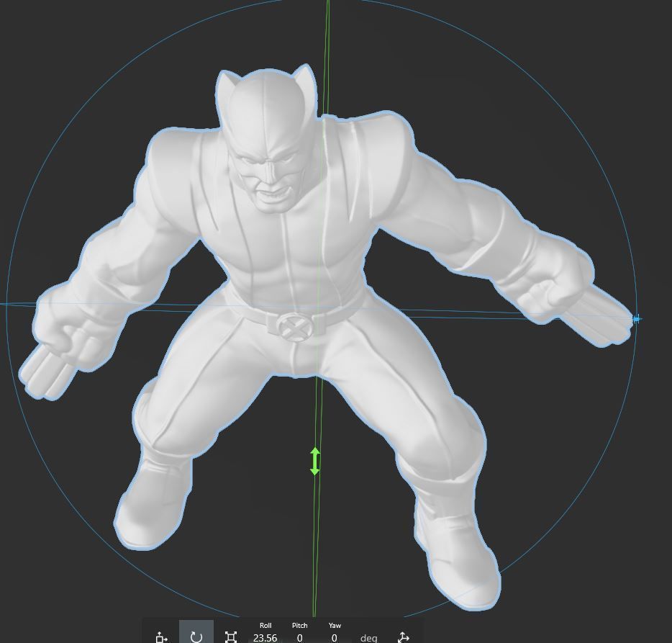Edit the Roll value 23.56
The width and height of the screenshot is (672, 643).
point(265,638)
